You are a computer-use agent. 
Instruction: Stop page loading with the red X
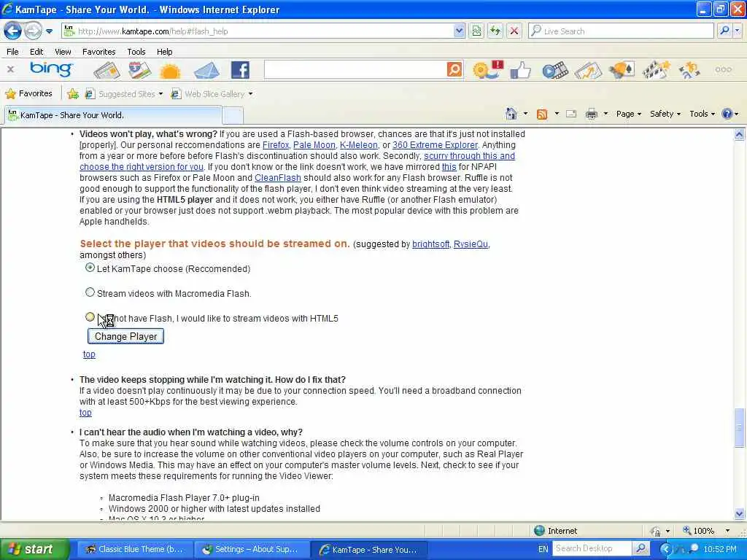pyautogui.click(x=514, y=31)
